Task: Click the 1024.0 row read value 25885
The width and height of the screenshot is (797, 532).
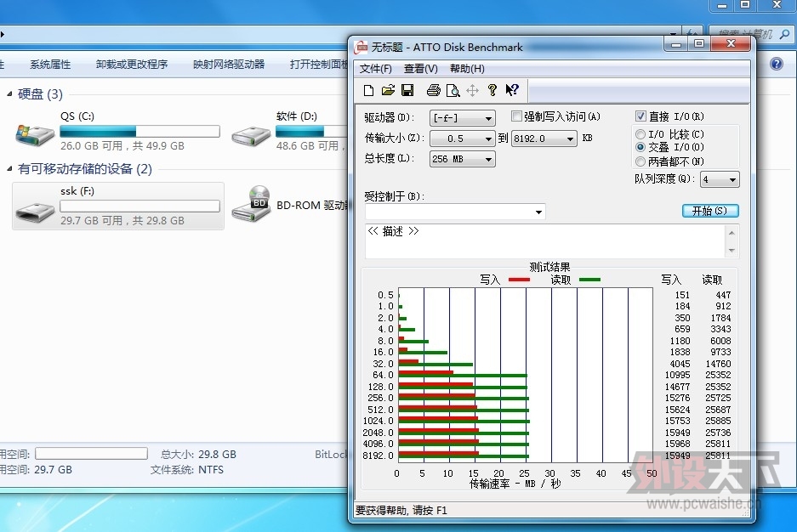Action: (718, 421)
